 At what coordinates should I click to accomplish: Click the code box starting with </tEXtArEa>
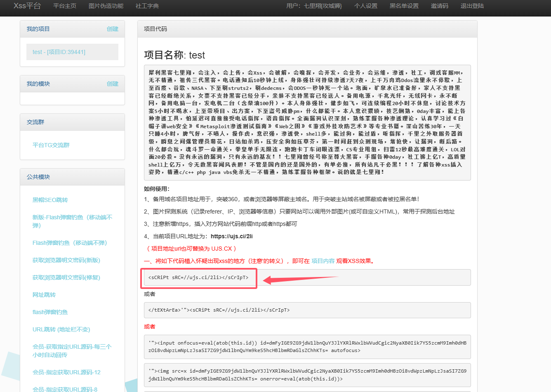click(x=307, y=310)
